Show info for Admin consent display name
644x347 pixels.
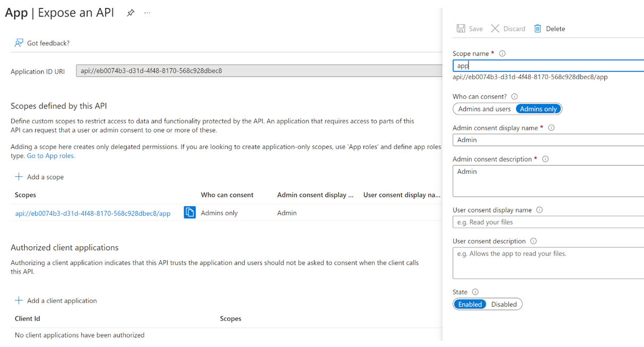tap(551, 128)
